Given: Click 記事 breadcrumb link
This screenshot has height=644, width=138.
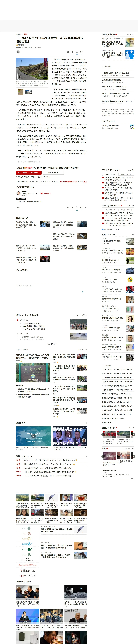Looking at the screenshot, I should (26, 34).
